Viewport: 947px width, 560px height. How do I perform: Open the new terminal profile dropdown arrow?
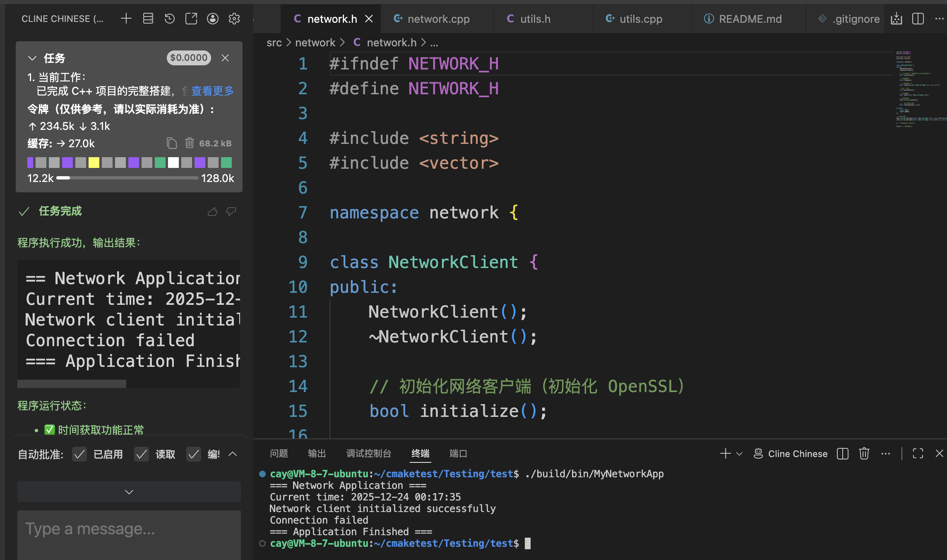click(x=739, y=454)
